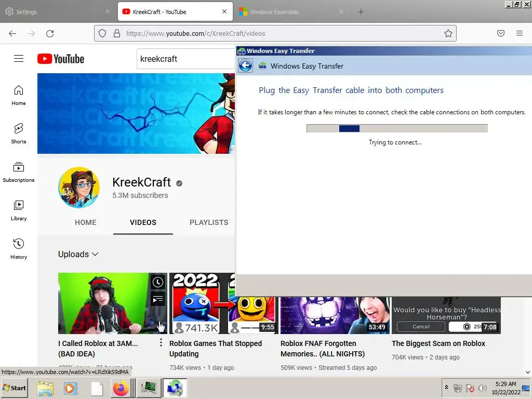Open the YouTube hamburger guide menu
Screen dimensions: 532x399
pyautogui.click(x=19, y=59)
